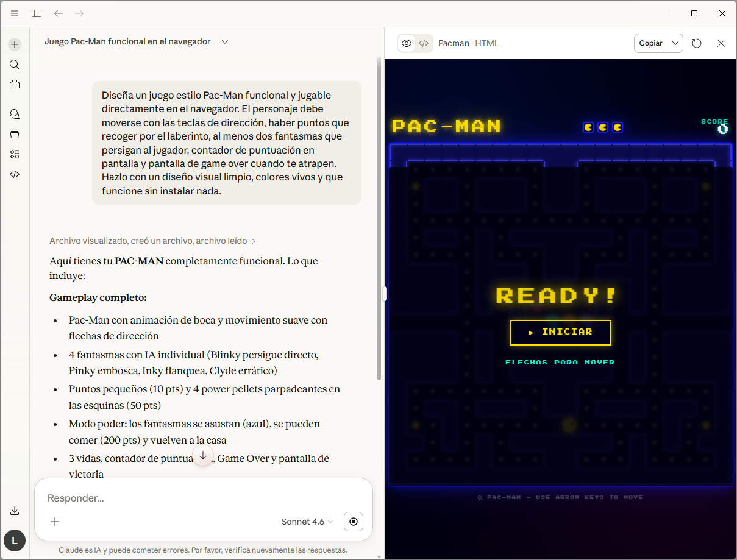This screenshot has width=737, height=560.
Task: Open the connectors grid icon
Action: (14, 154)
